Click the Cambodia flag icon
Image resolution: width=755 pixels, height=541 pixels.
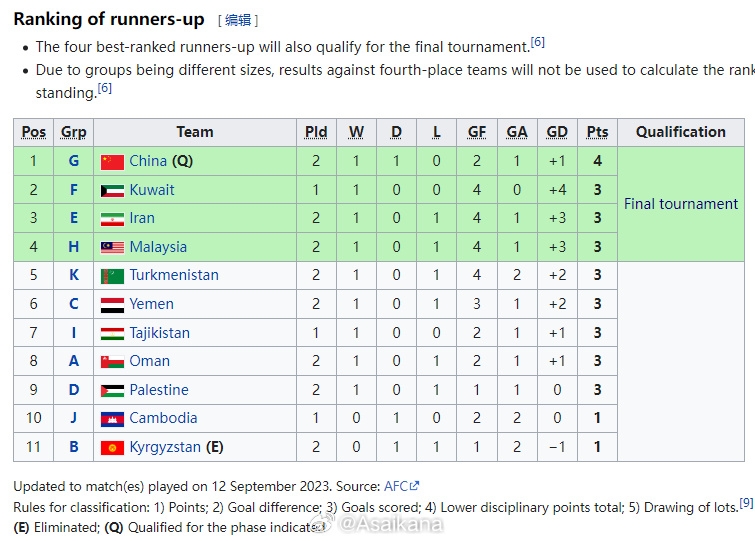[112, 419]
